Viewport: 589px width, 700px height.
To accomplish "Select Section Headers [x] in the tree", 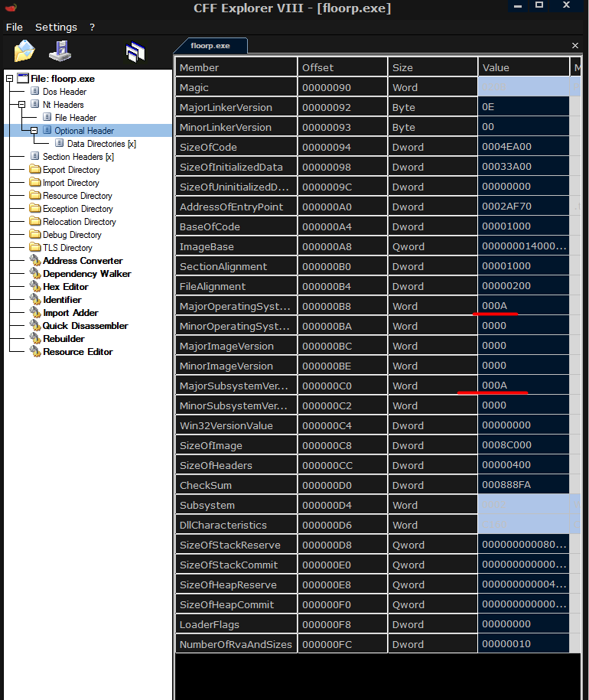I will pos(78,157).
